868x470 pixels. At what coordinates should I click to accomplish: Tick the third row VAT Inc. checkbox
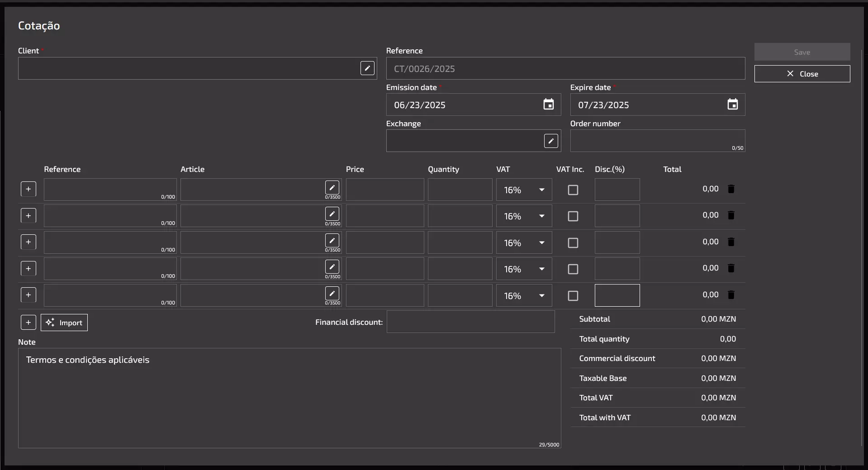tap(573, 243)
